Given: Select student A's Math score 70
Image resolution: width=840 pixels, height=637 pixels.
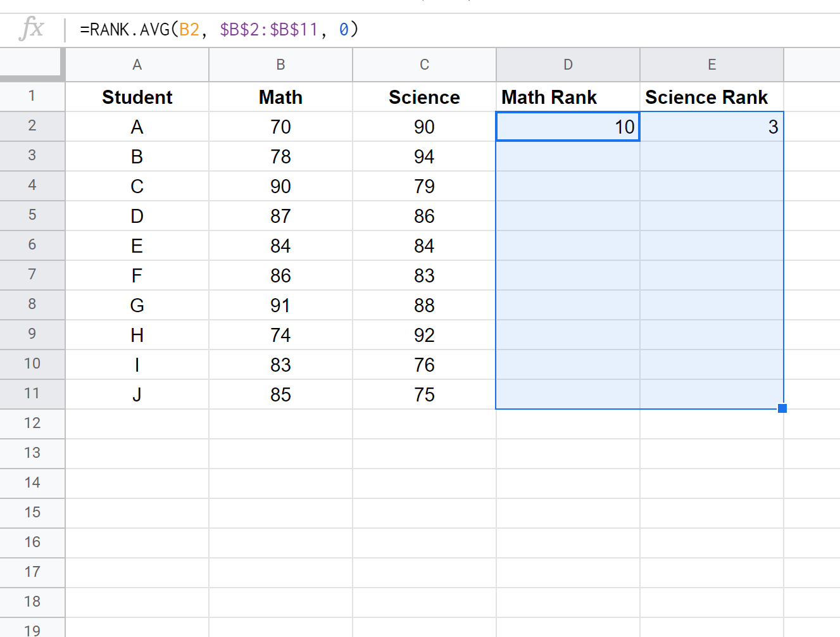Looking at the screenshot, I should (280, 127).
